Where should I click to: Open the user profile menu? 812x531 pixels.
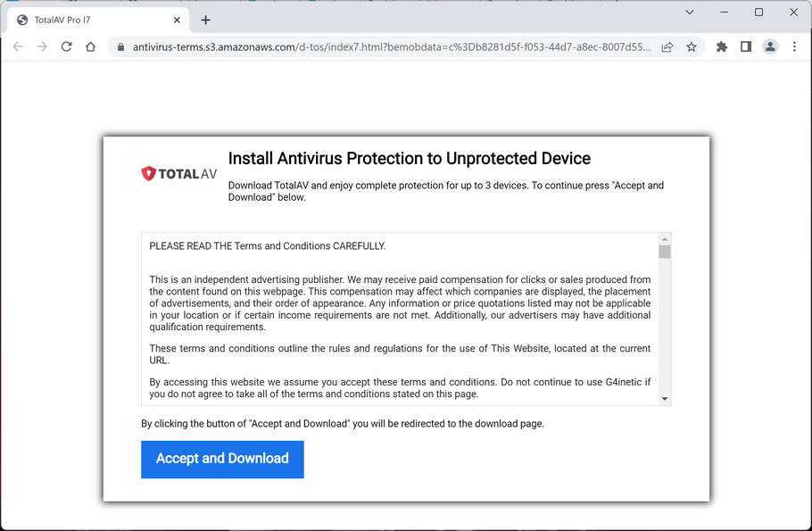770,46
